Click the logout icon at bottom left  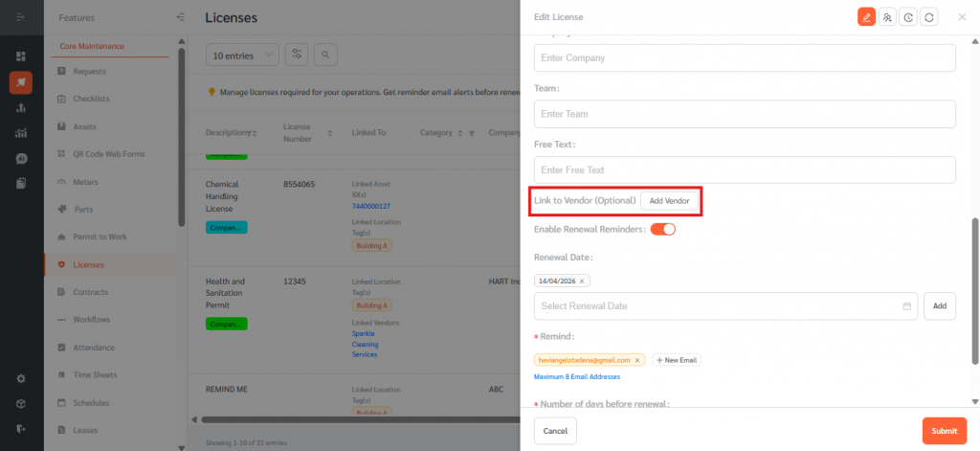[x=21, y=427]
